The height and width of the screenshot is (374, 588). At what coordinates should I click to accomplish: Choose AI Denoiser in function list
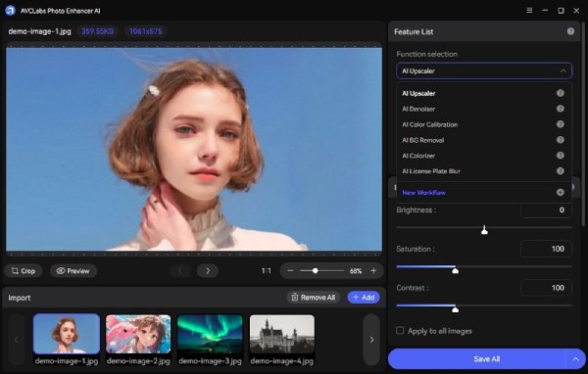(x=418, y=109)
